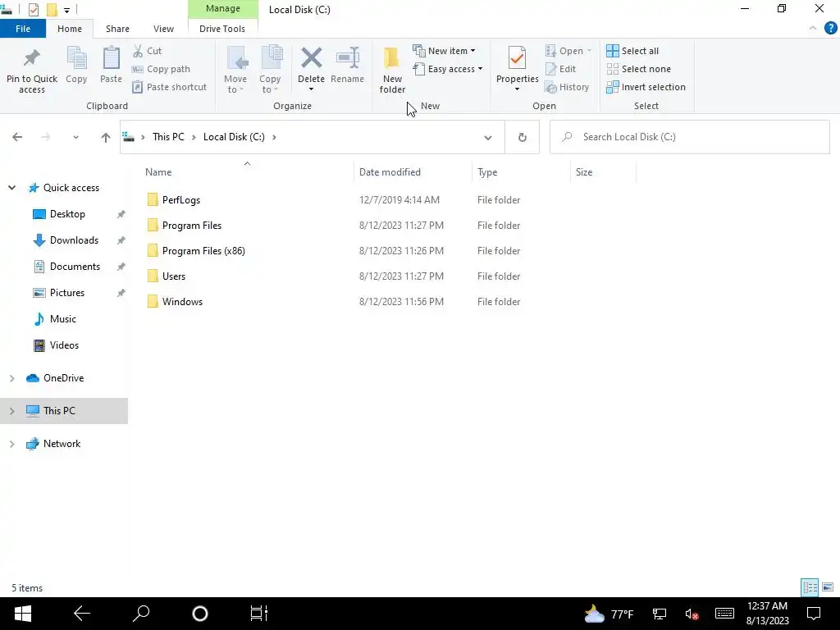
Task: Click Select none
Action: [x=638, y=69]
